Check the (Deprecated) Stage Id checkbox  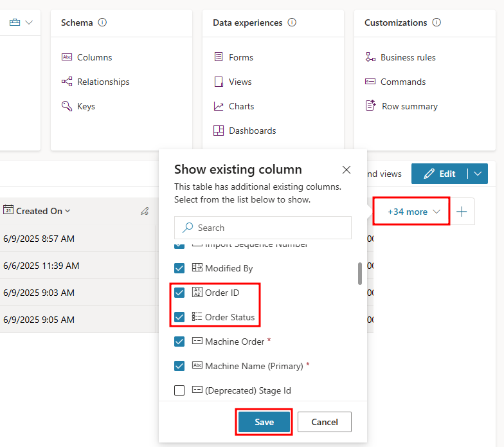[x=179, y=390]
